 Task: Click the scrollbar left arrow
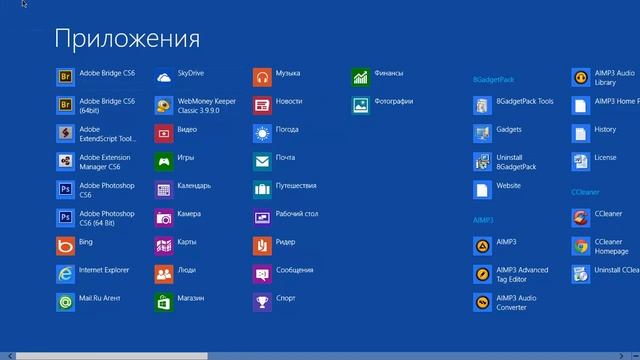pyautogui.click(x=10, y=356)
